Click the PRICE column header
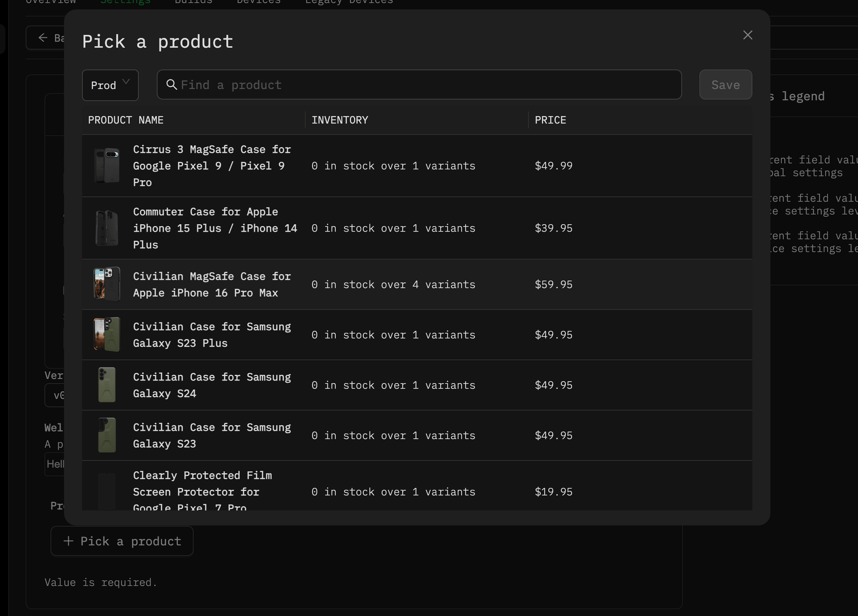 [x=550, y=120]
